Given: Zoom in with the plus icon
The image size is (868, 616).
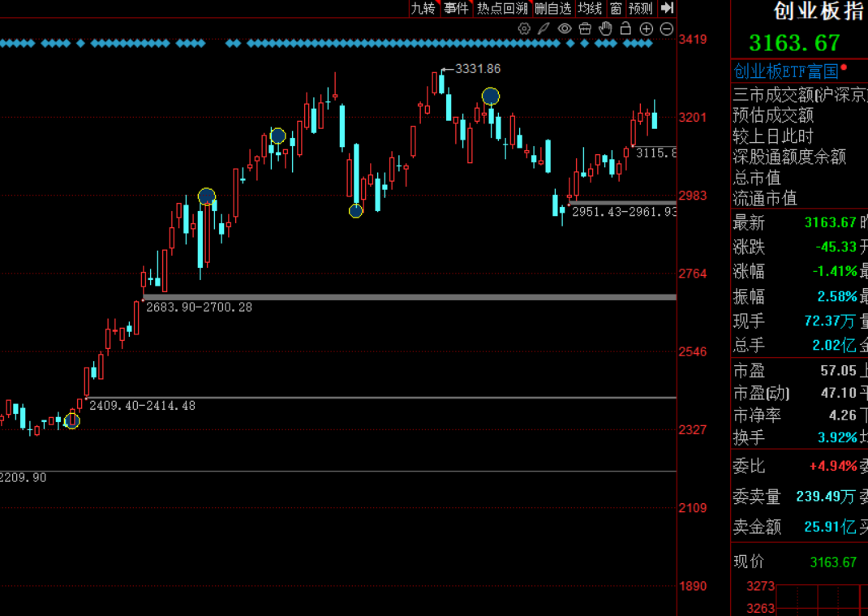Looking at the screenshot, I should tap(647, 28).
